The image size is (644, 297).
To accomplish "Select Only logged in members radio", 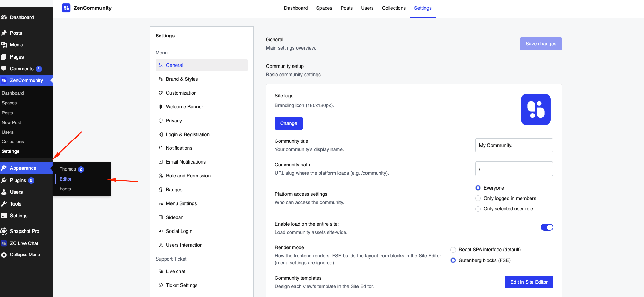I will pos(478,198).
